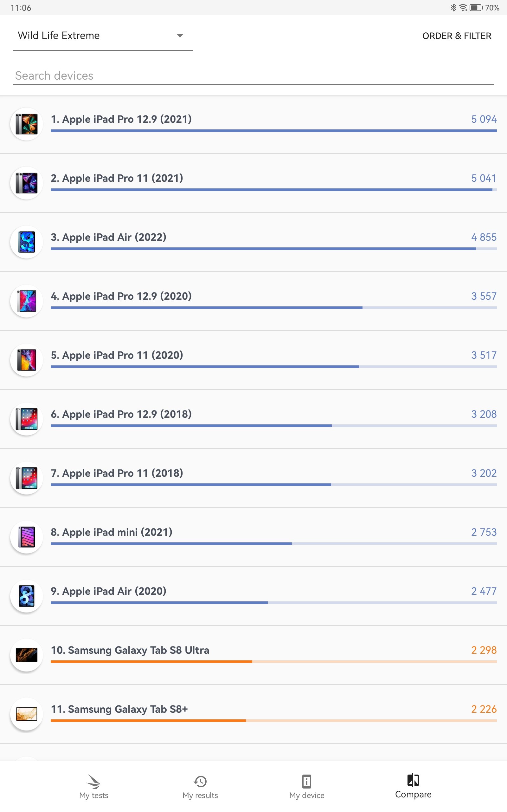Open the My device icon
This screenshot has width=507, height=812.
[x=306, y=781]
